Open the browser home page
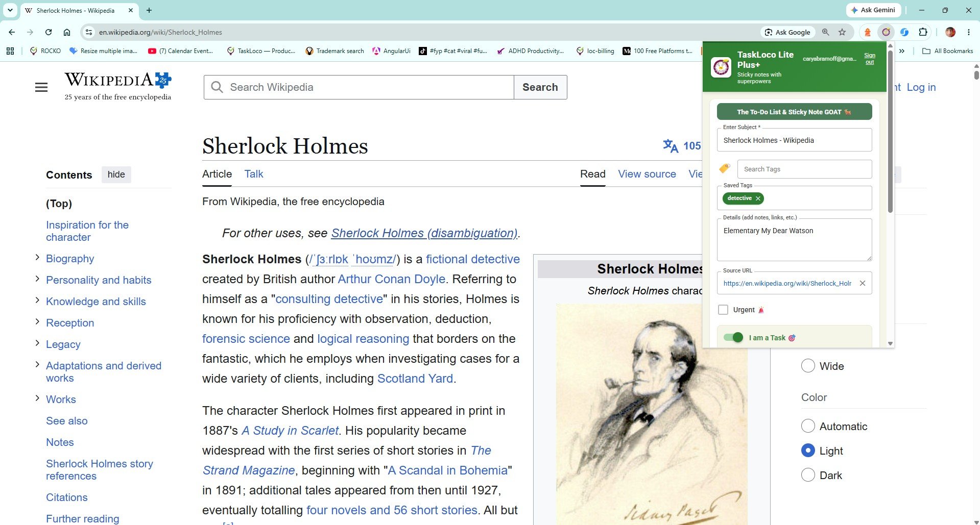This screenshot has height=525, width=980. click(x=67, y=32)
